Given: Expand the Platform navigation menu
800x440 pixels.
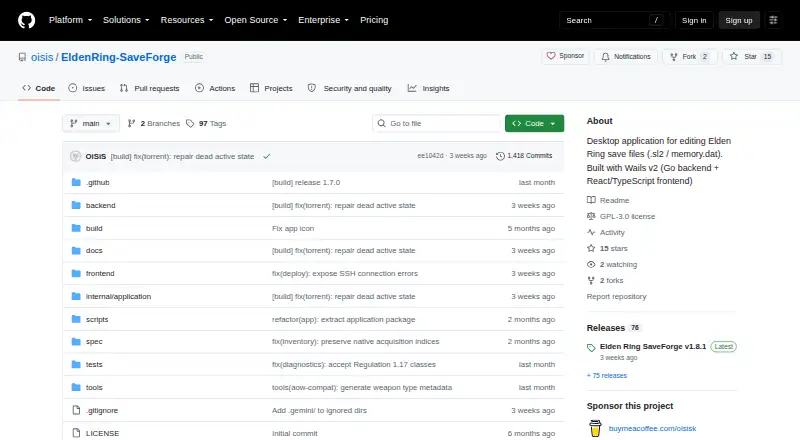Looking at the screenshot, I should tap(70, 20).
